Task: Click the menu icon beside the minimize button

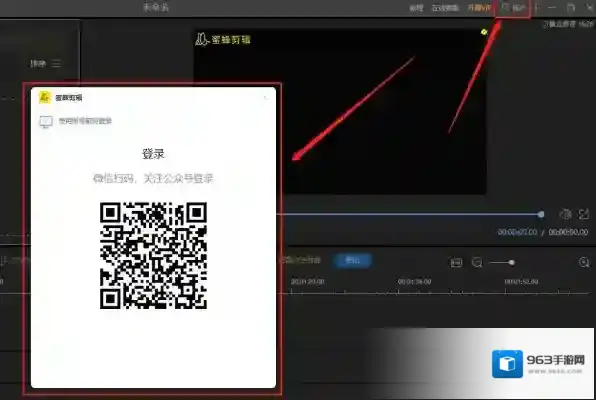Action: pos(536,8)
